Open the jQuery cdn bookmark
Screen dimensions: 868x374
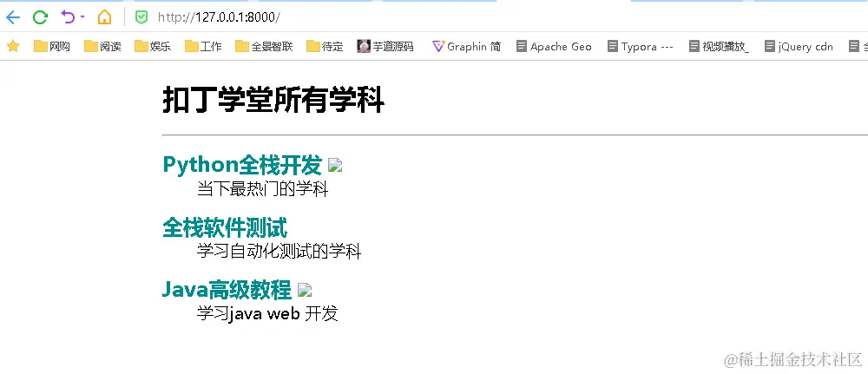point(799,47)
